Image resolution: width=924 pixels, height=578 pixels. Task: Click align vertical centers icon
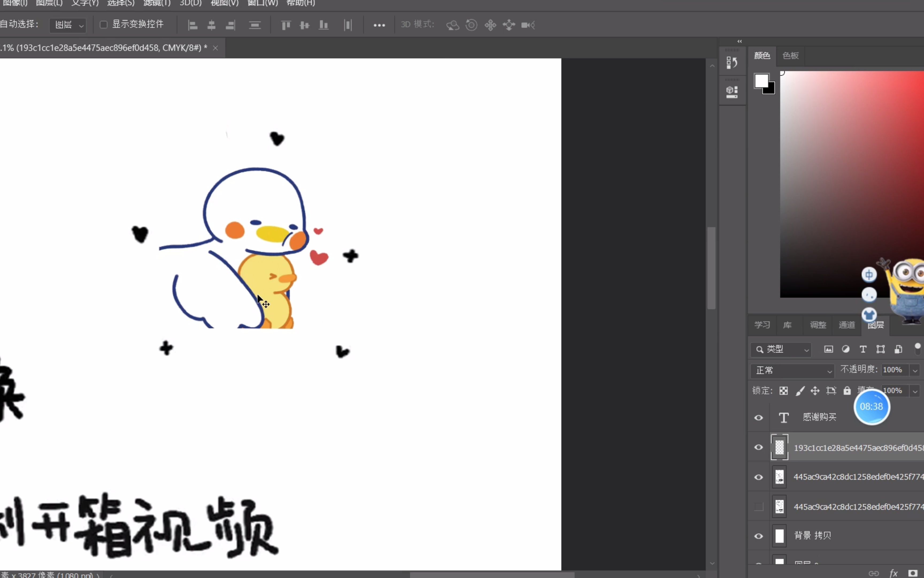304,25
